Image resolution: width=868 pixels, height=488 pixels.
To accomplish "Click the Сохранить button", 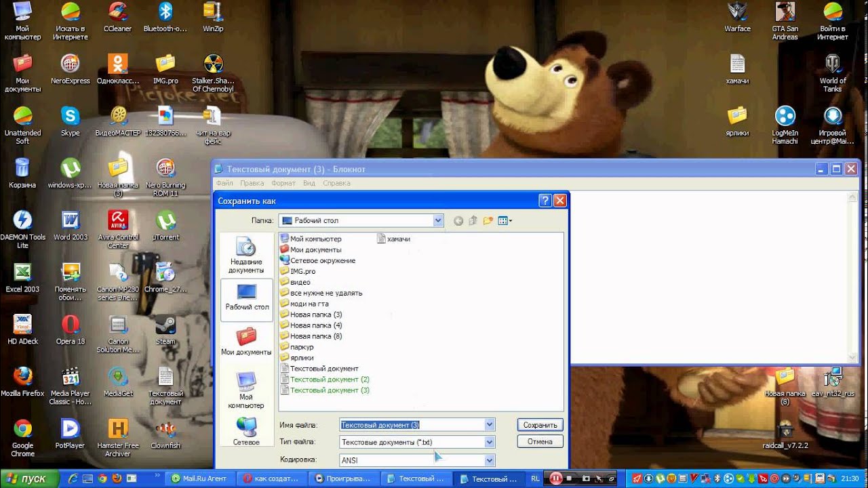I will coord(540,425).
